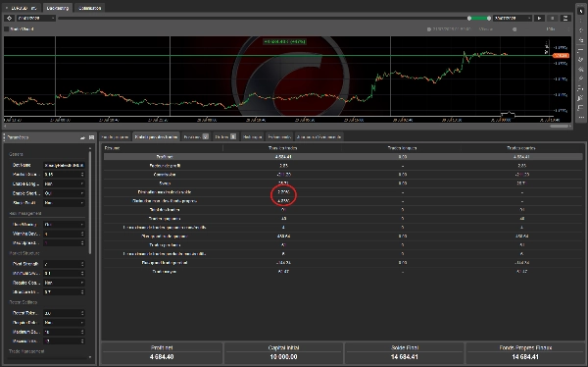Switch to the Backtesting tab
Image resolution: width=588 pixels, height=367 pixels.
point(58,8)
